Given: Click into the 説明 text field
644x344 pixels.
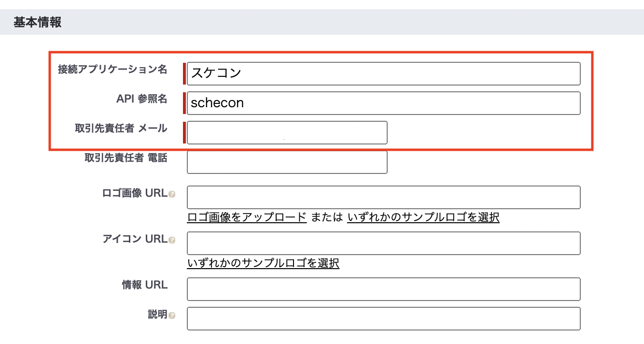Looking at the screenshot, I should click(x=383, y=318).
